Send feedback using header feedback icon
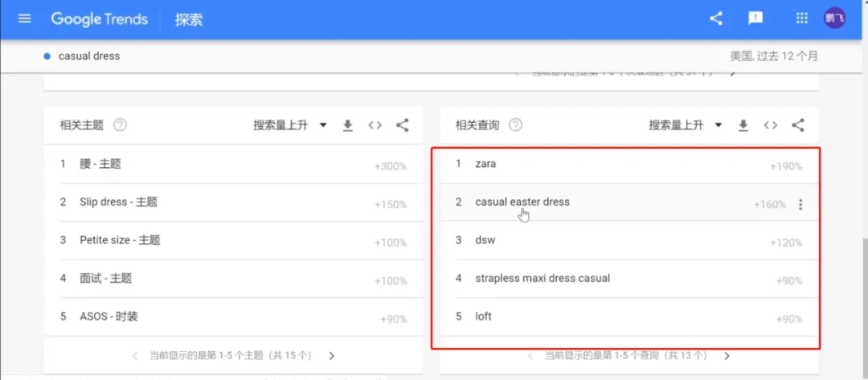868x380 pixels. 755,18
